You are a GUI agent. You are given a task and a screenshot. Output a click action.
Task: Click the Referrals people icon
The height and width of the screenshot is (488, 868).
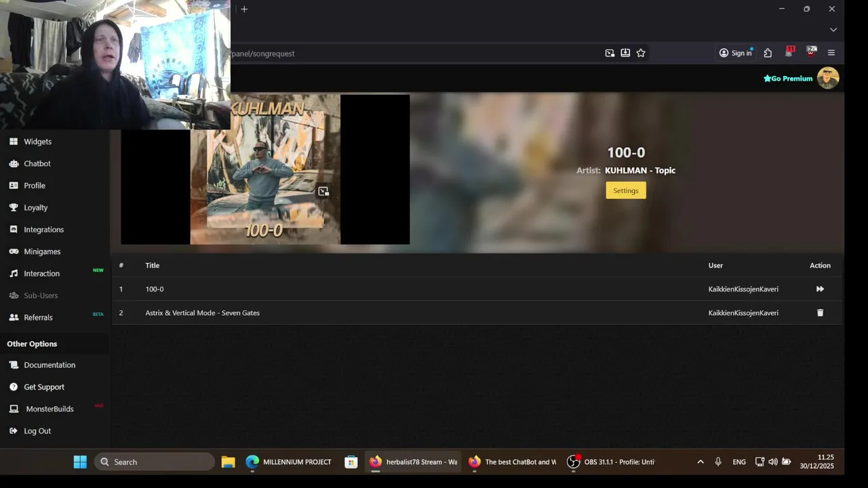point(14,317)
